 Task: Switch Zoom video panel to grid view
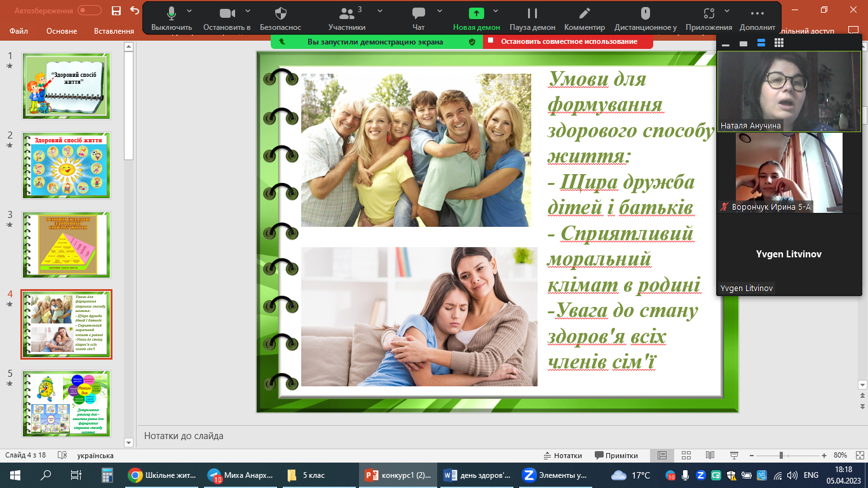(779, 43)
